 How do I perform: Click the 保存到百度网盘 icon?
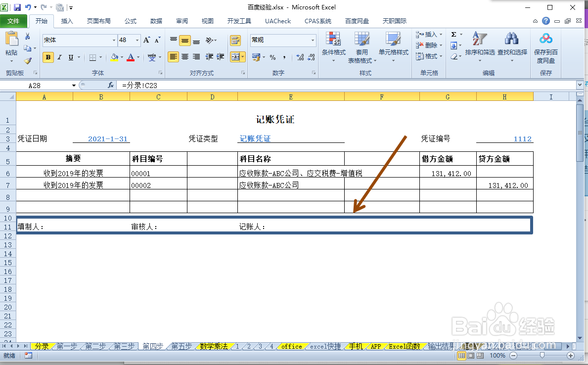[x=545, y=38]
